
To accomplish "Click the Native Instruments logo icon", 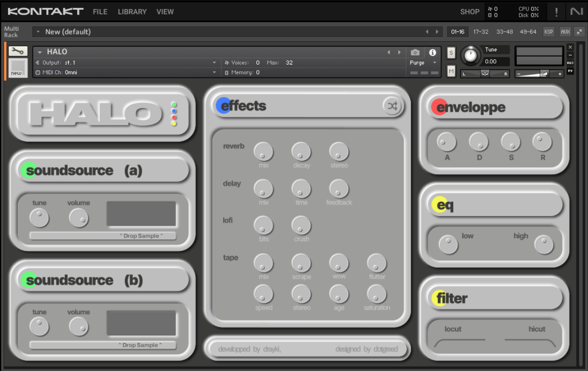I will [576, 11].
